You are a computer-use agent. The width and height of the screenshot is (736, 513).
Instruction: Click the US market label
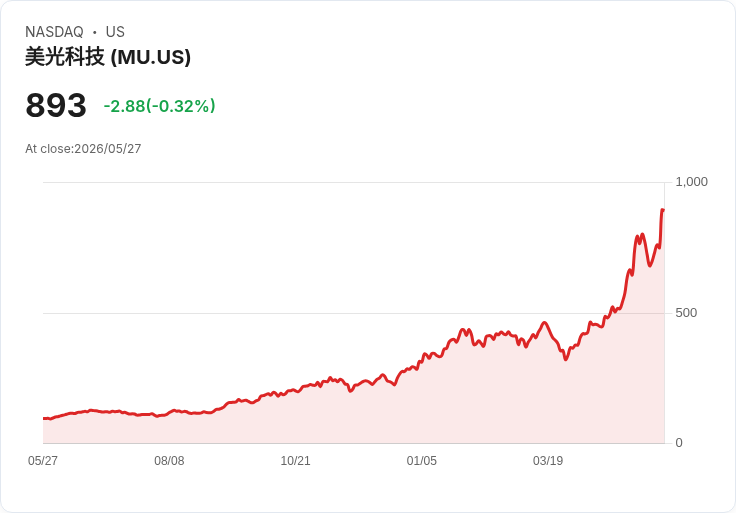115,32
